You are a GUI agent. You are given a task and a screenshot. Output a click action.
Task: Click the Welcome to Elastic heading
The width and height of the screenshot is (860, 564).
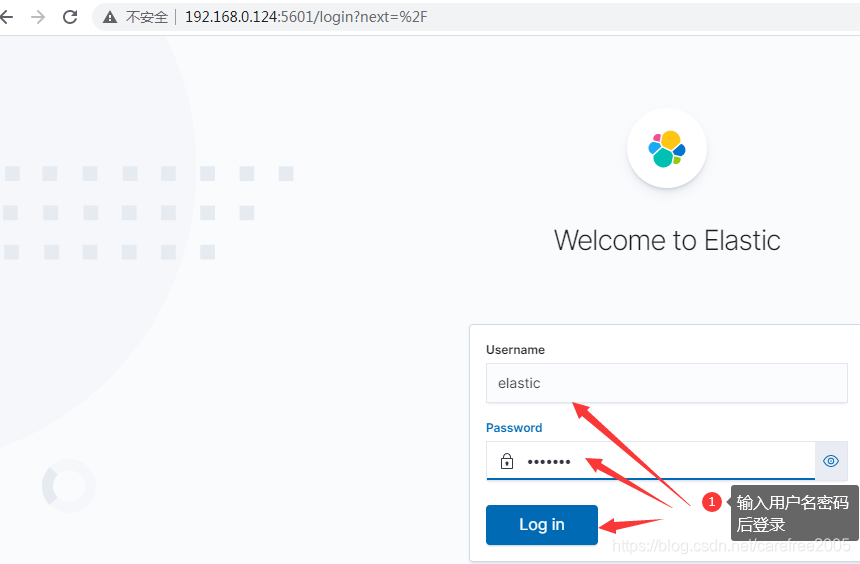coord(666,240)
